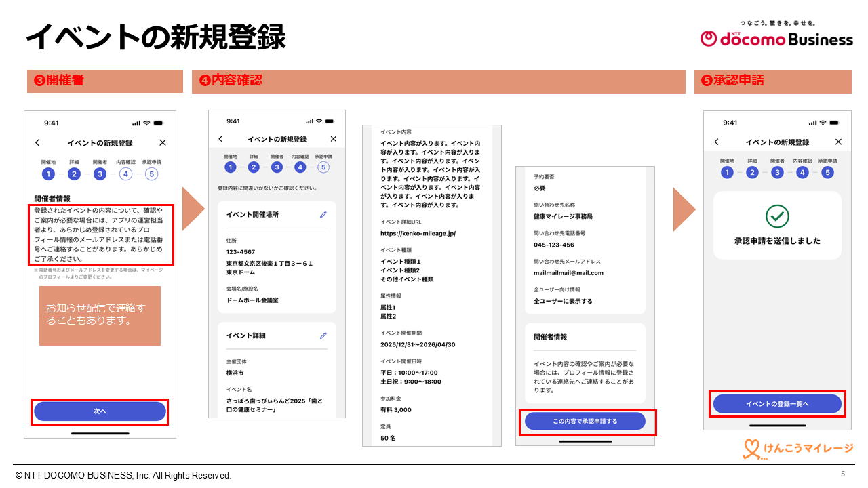Image resolution: width=868 pixels, height=488 pixels.
Task: Tap back chevron on the 内容確認 phone screen
Action: 220,139
